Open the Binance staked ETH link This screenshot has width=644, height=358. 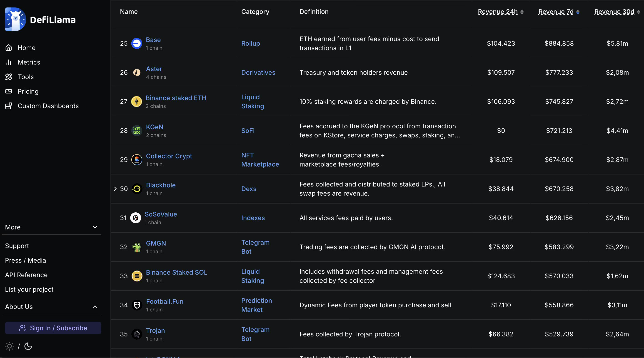click(176, 98)
